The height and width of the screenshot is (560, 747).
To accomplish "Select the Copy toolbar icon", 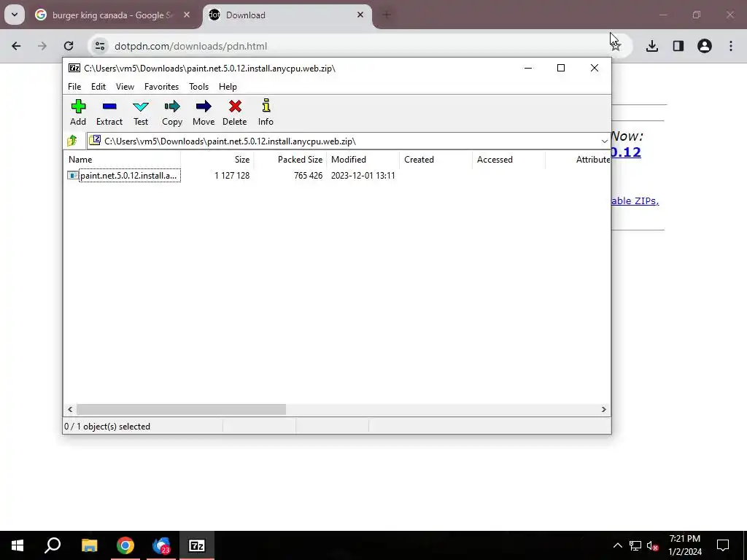I will (172, 112).
